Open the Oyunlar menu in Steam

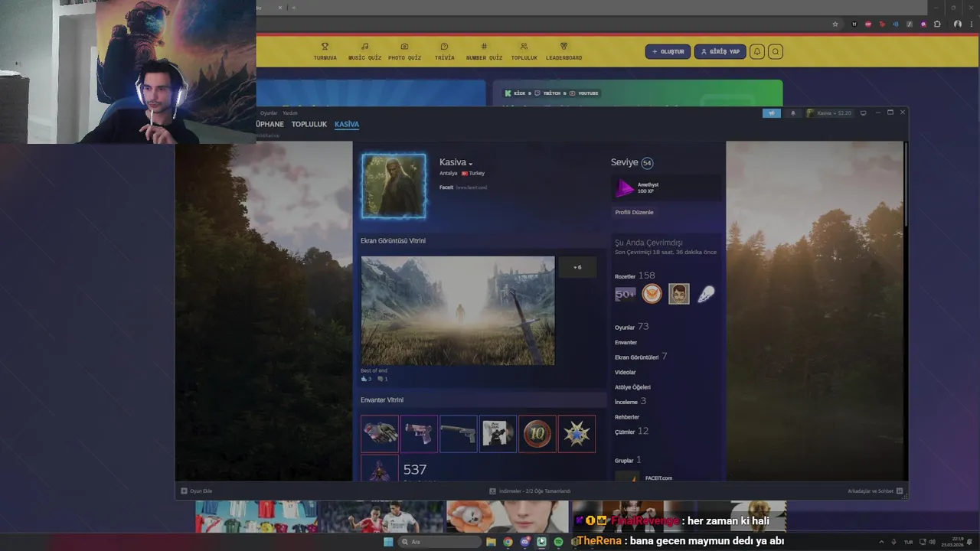(x=269, y=113)
